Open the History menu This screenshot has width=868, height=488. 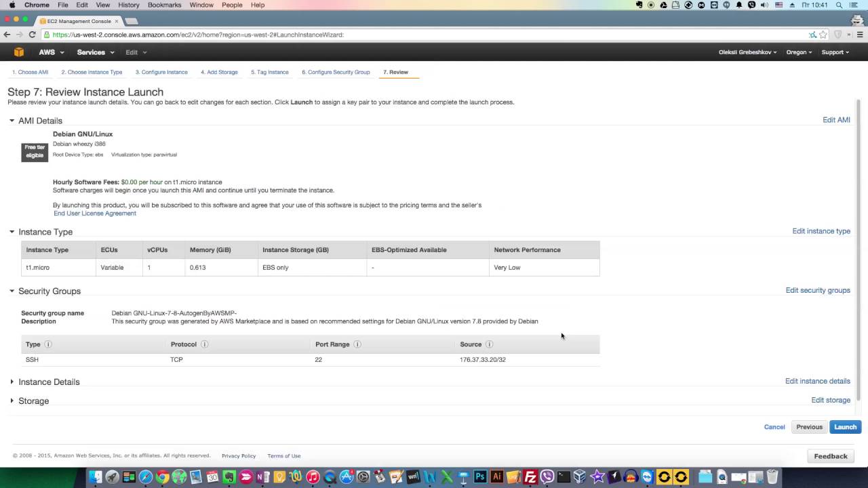[x=128, y=5]
